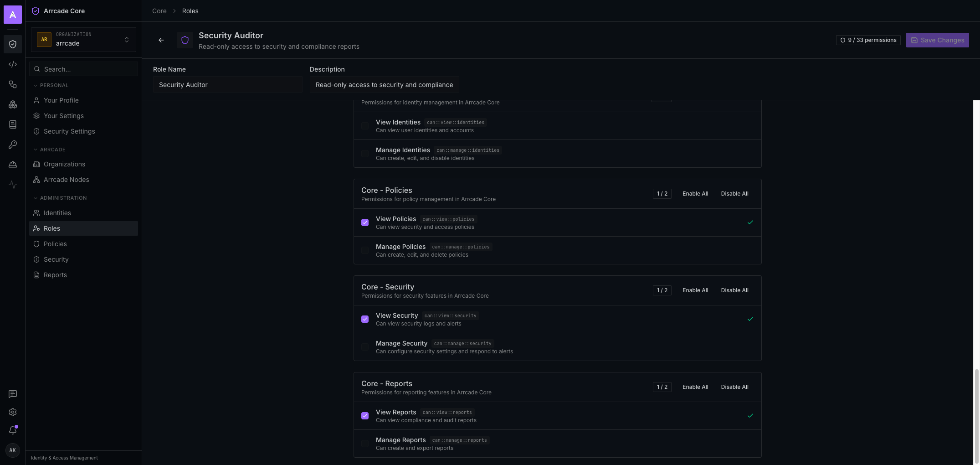Uncheck the View Policies checkbox

pos(365,222)
